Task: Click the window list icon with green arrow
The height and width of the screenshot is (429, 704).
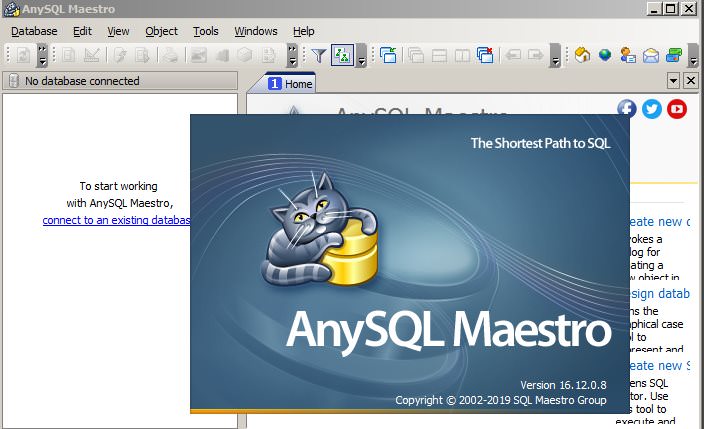Action: click(388, 55)
